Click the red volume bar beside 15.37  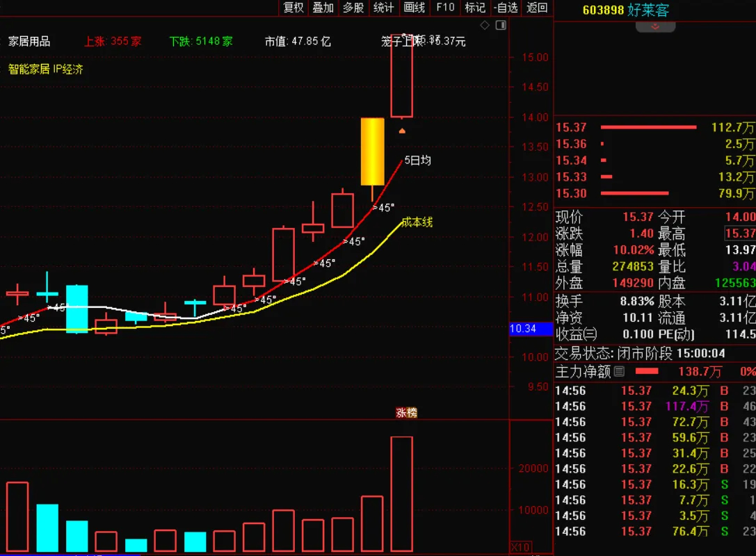point(647,127)
